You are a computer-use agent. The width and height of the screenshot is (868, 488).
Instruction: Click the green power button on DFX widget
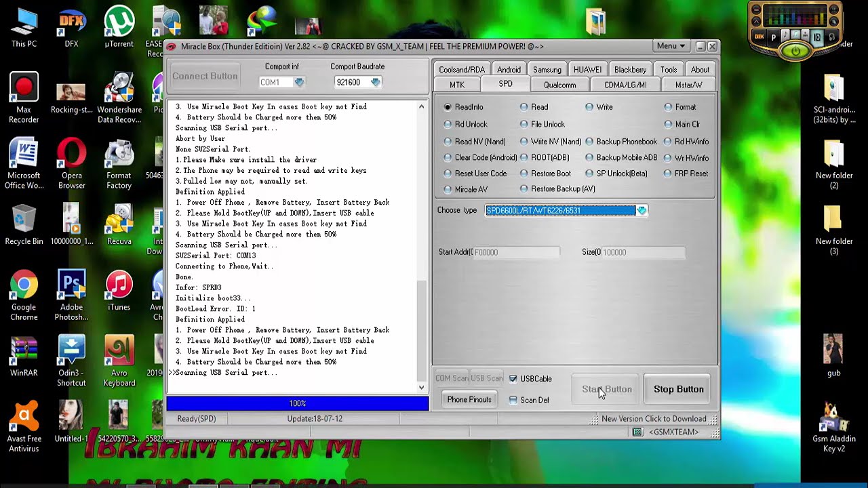click(x=795, y=51)
